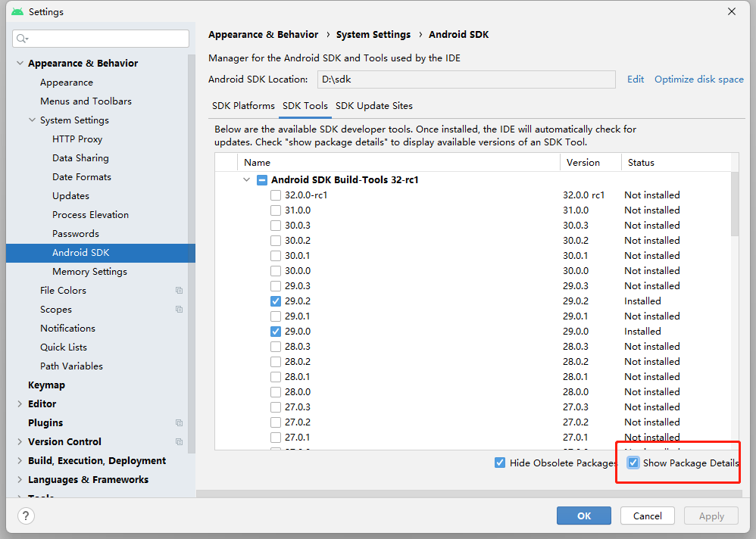Click Edit link for SDK location
Viewport: 756px width, 539px height.
pos(636,79)
